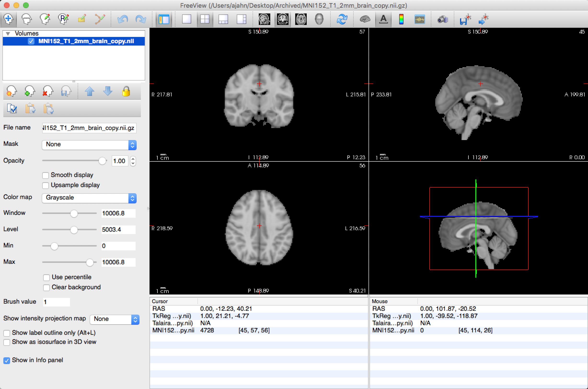The height and width of the screenshot is (389, 588).
Task: Click the select-all layers checkmark icon
Action: 12,109
